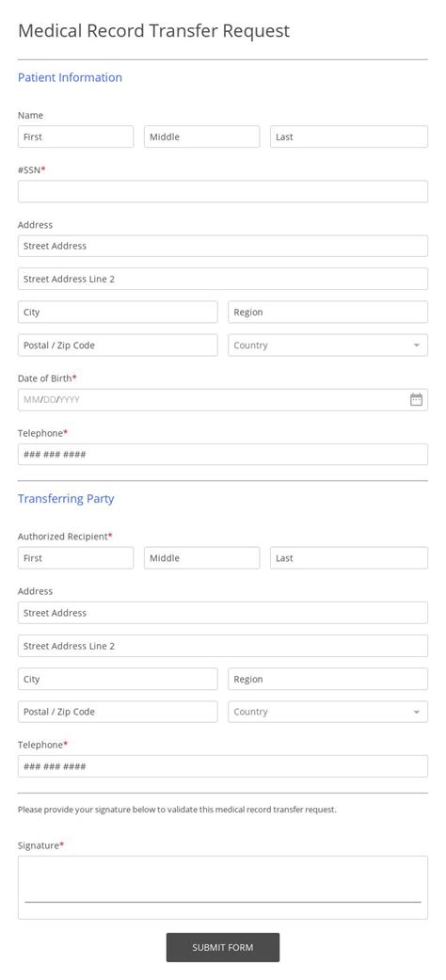Click patient Street Address Line 2 field
The image size is (446, 980).
point(223,279)
